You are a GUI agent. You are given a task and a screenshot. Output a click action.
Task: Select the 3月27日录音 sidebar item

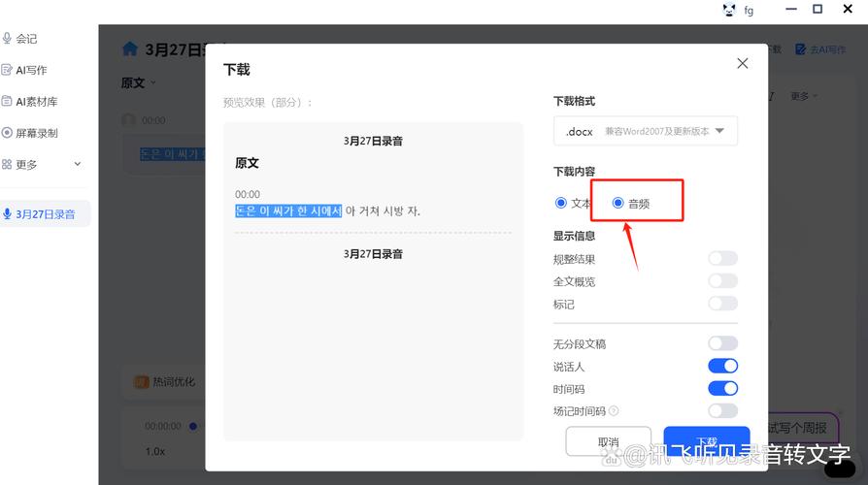45,214
